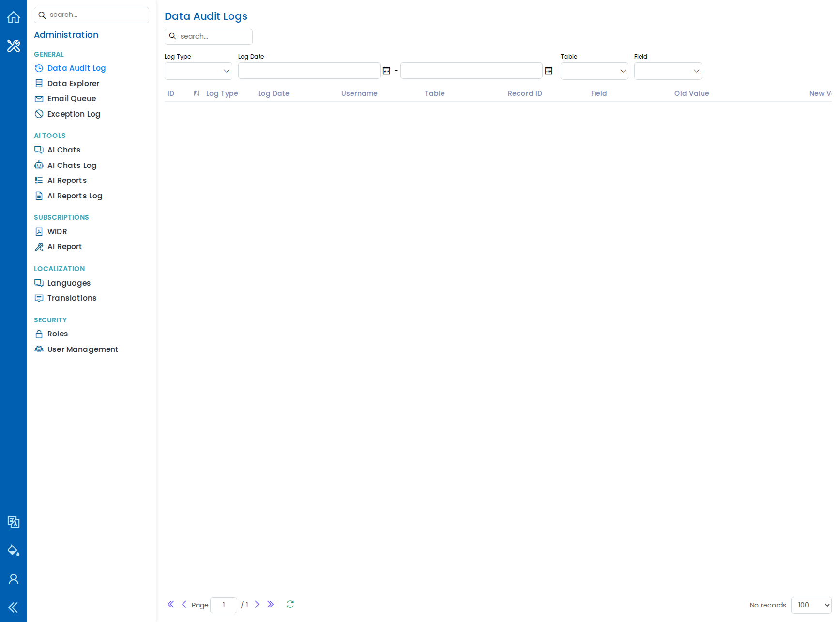Focus the Data Audit Logs search field
This screenshot has width=840, height=622.
[209, 36]
